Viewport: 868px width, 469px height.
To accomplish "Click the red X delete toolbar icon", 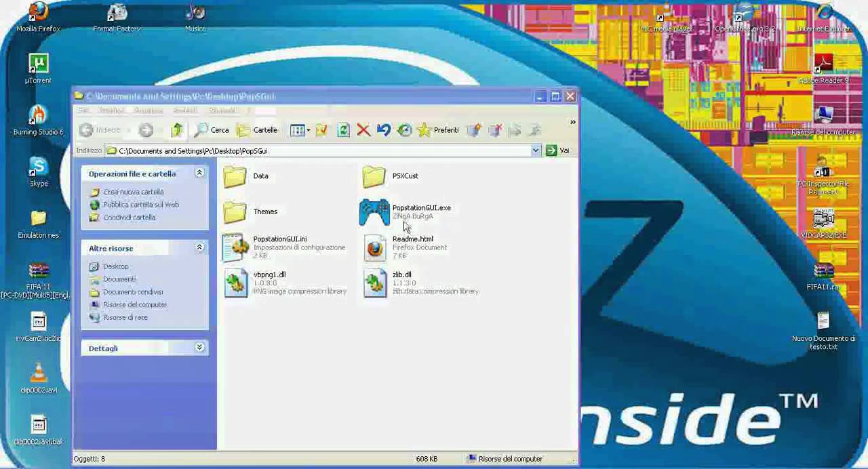I will click(x=363, y=130).
